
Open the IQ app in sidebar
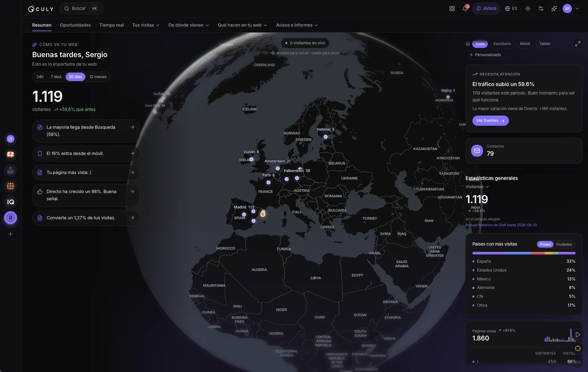pyautogui.click(x=11, y=202)
